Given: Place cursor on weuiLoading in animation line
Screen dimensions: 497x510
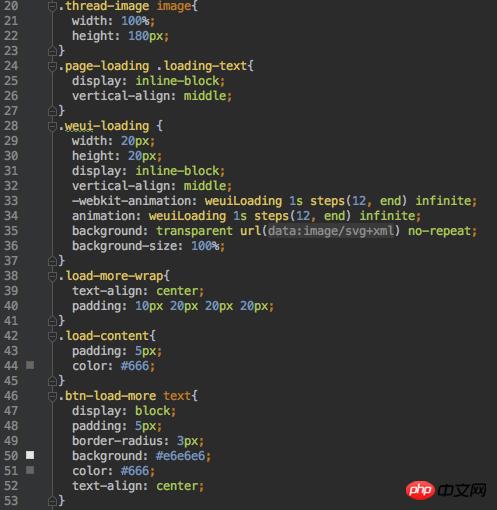Looking at the screenshot, I should coord(187,216).
